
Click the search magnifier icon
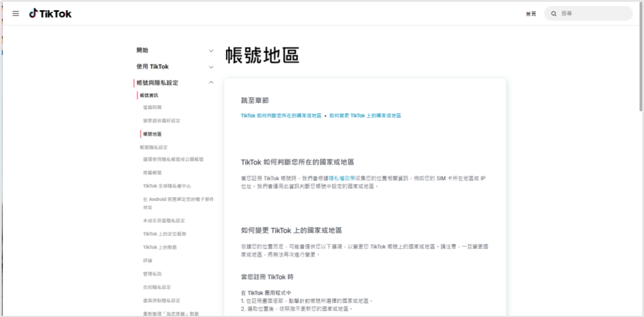click(553, 14)
